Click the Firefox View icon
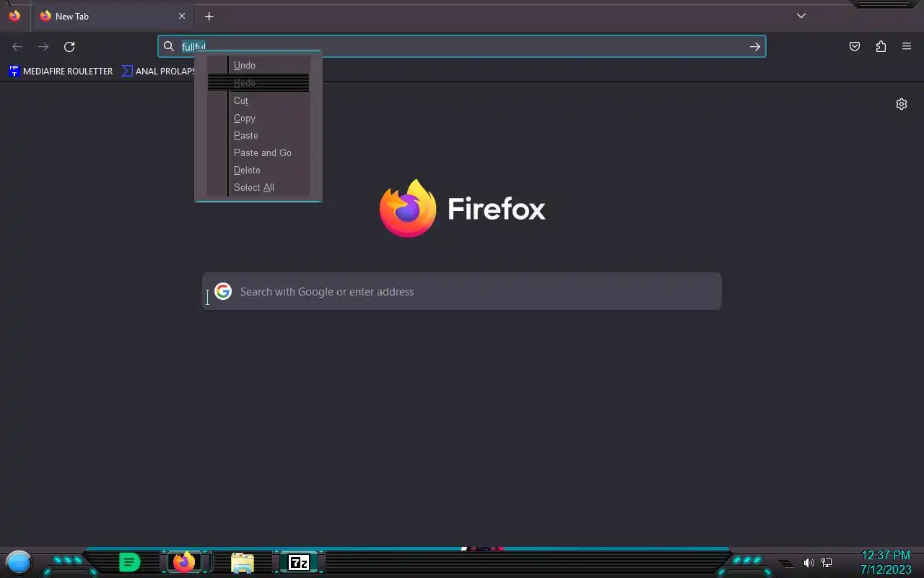Image resolution: width=924 pixels, height=578 pixels. [x=14, y=16]
